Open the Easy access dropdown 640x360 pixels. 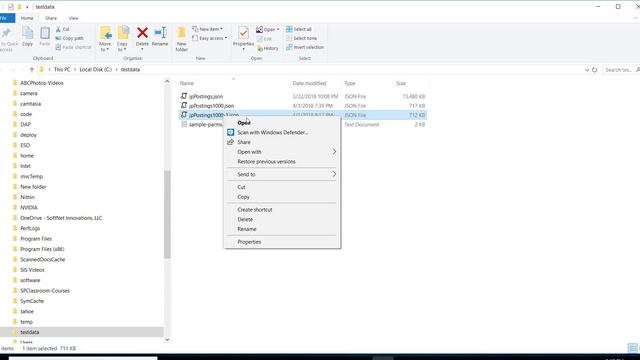coord(209,38)
